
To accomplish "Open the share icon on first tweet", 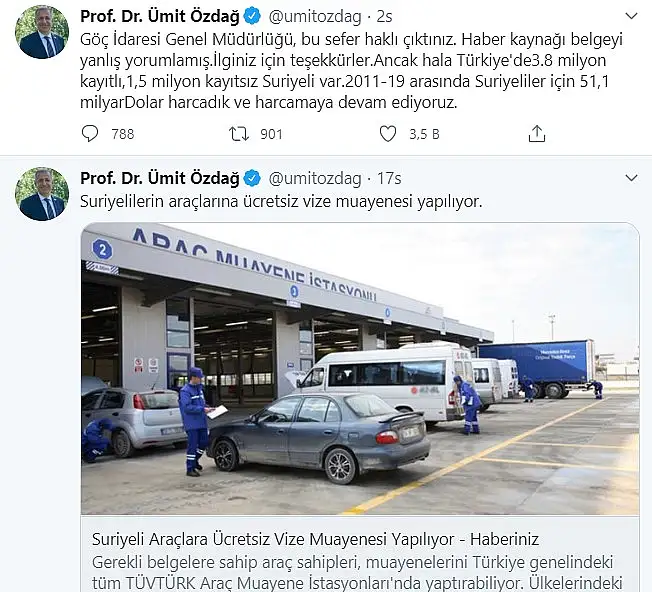I will tap(536, 134).
